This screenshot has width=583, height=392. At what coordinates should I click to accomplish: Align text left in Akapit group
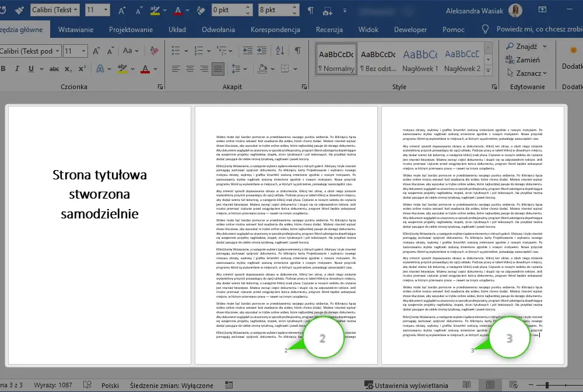[x=176, y=69]
